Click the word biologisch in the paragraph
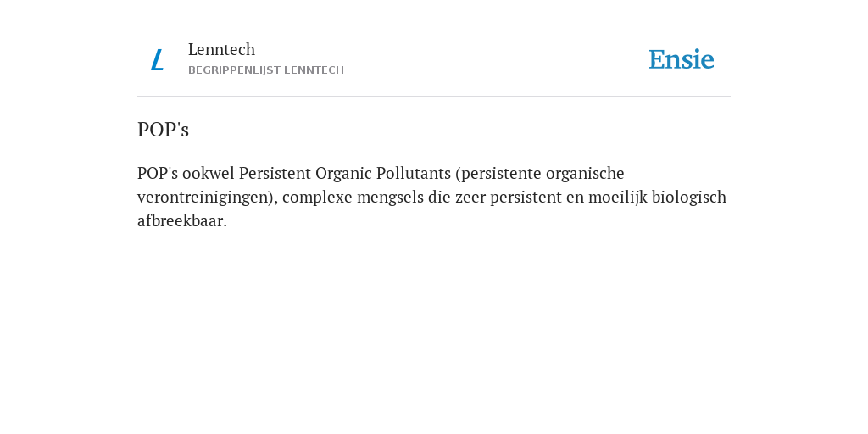 [x=688, y=198]
